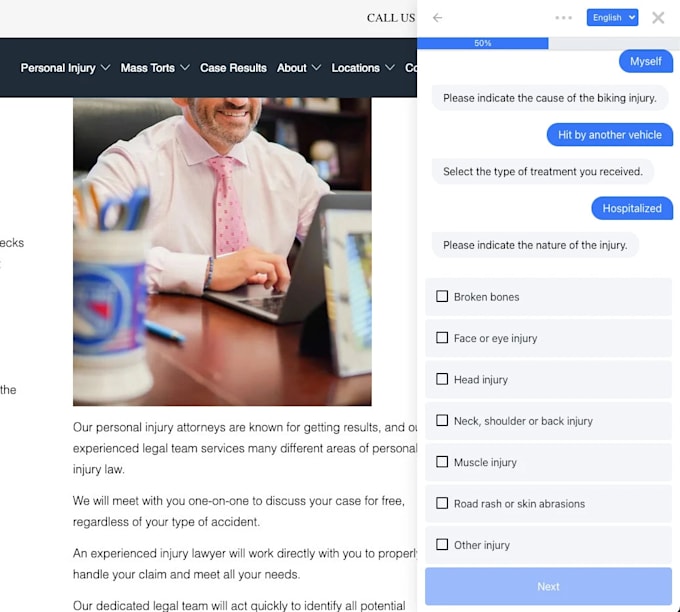Expand the Mass Torts dropdown
The image size is (680, 612).
click(155, 68)
